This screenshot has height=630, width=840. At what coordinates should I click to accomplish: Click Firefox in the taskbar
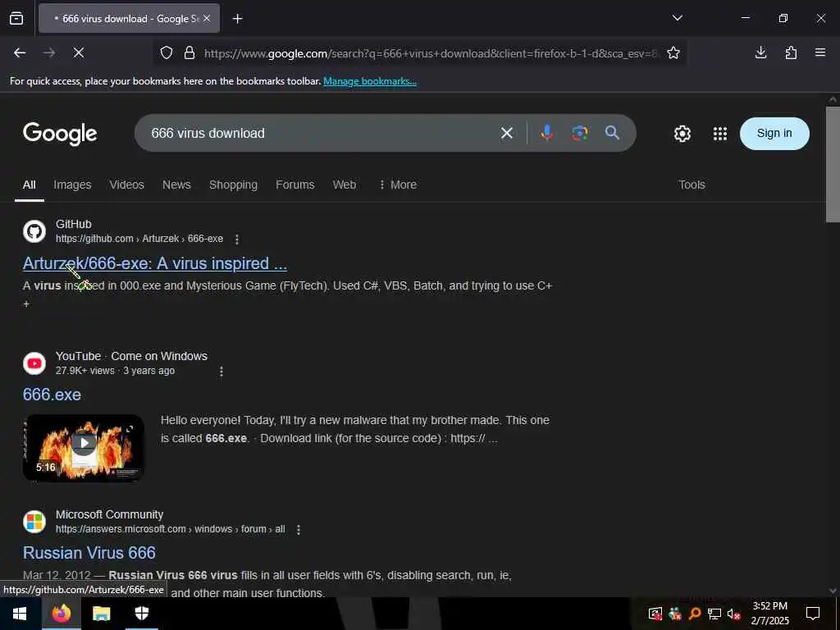61,614
